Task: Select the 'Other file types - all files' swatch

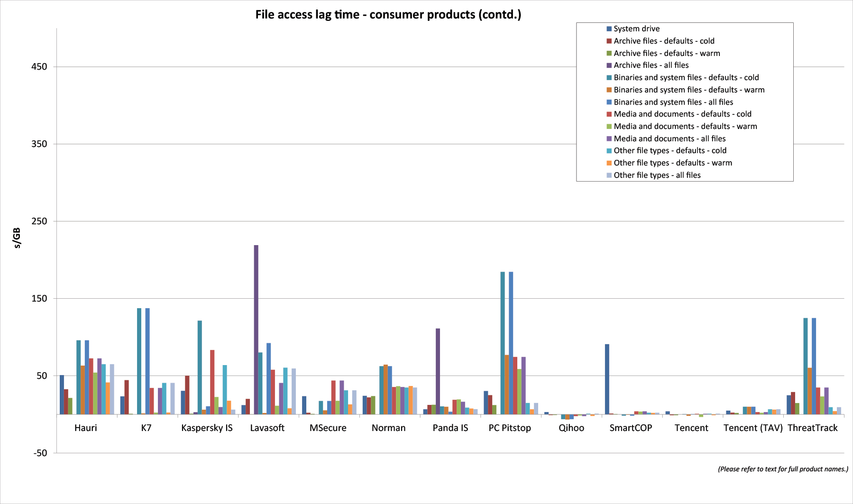Action: coord(609,175)
